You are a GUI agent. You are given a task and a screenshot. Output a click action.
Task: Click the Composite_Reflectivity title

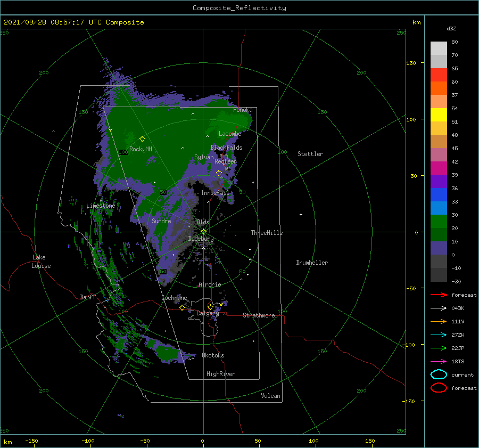tap(239, 8)
